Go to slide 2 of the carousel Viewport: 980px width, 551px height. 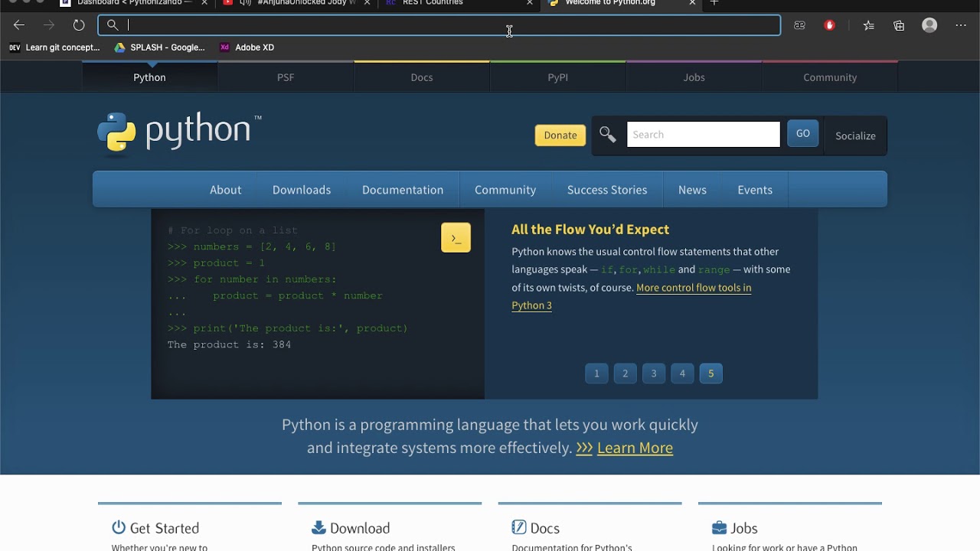(x=625, y=373)
